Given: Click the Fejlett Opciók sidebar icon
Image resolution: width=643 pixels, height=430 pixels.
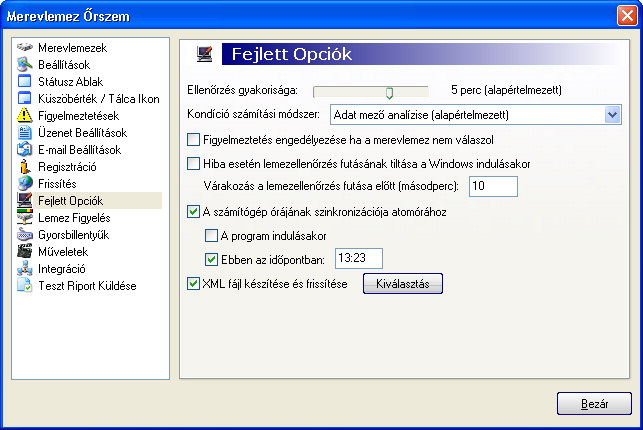Looking at the screenshot, I should pos(25,200).
